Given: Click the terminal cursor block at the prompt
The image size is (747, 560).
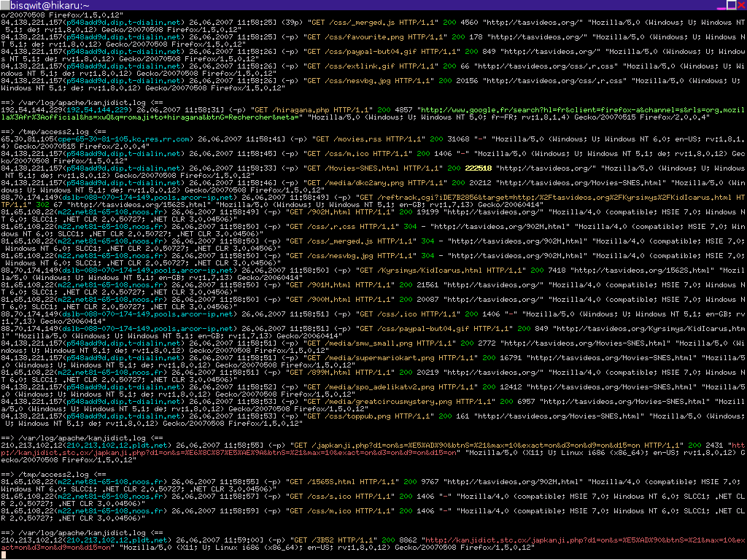Looking at the screenshot, I should [3, 555].
